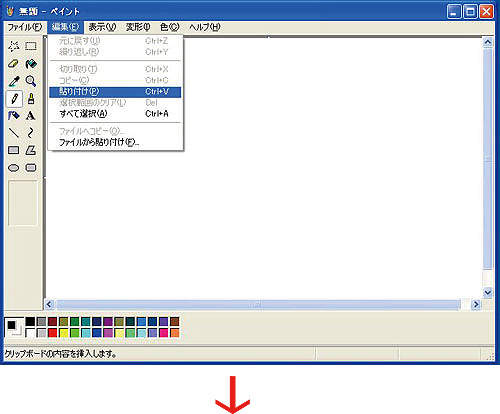Select the Text tool marked A
The width and height of the screenshot is (500, 414).
click(x=31, y=116)
